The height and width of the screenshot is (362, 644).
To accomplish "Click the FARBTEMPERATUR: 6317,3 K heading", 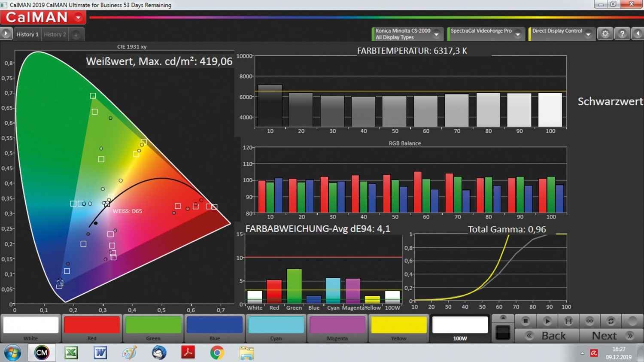I will 412,51.
